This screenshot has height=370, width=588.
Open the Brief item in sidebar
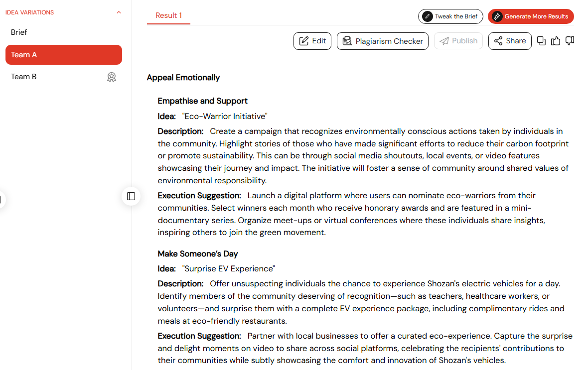point(19,32)
